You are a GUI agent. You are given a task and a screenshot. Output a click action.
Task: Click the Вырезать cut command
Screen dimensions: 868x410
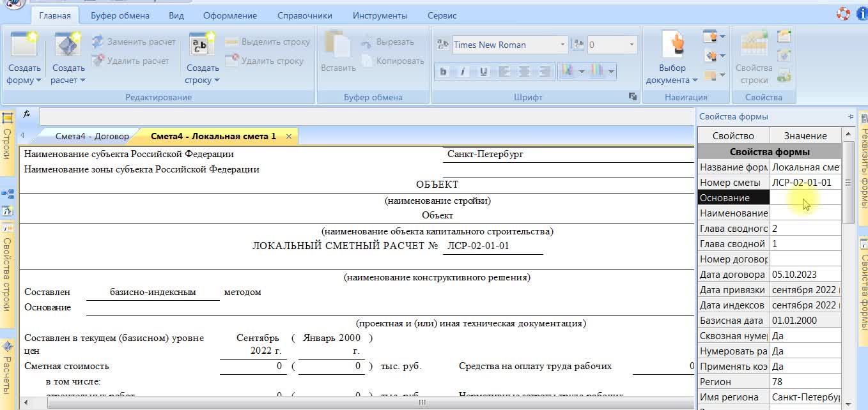[x=387, y=42]
